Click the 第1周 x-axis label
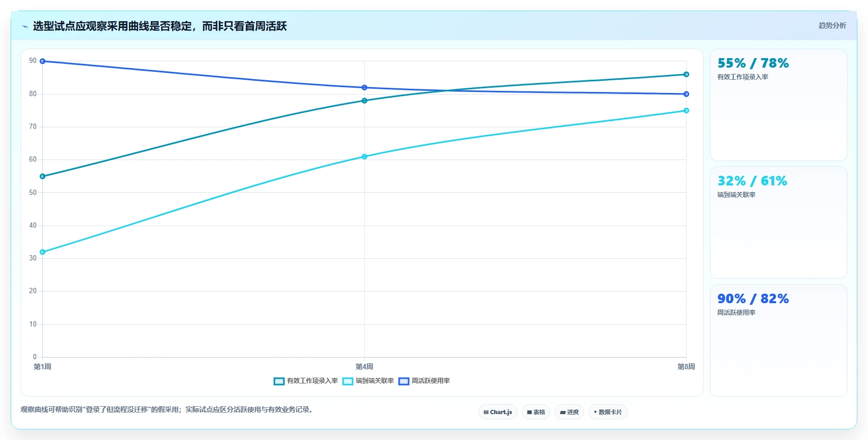 (x=43, y=367)
